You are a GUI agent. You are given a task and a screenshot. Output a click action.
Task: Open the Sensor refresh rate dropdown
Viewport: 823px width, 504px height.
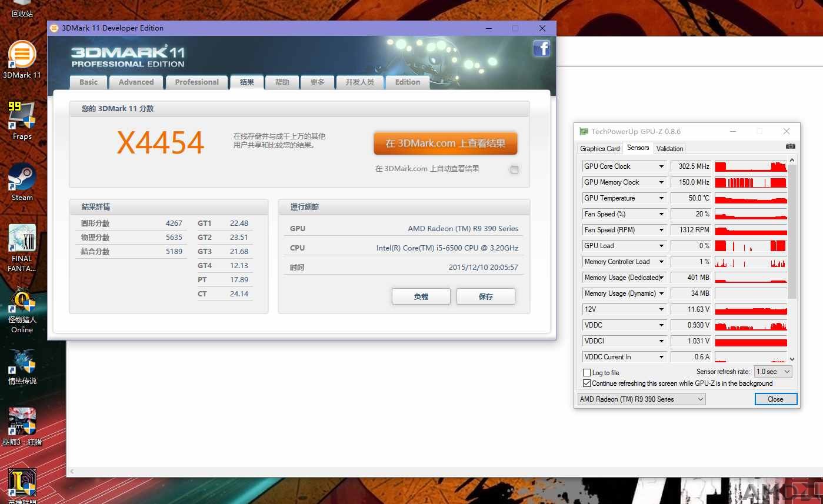tap(773, 372)
